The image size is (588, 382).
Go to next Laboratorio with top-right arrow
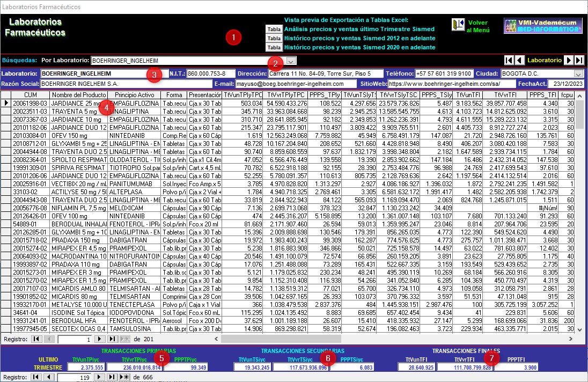click(x=569, y=60)
